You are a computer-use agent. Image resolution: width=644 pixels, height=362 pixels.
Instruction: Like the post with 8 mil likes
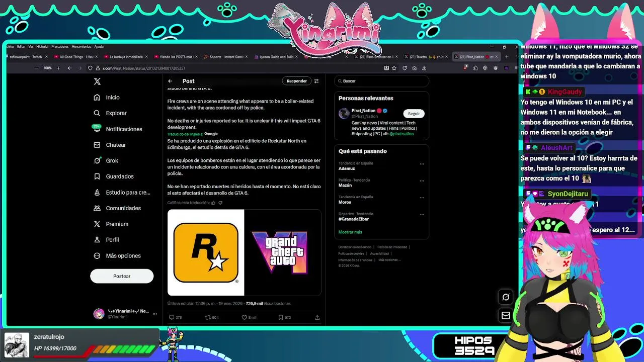point(245,317)
